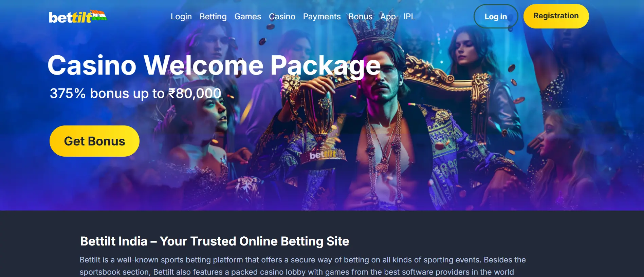Open the Payments page link
Viewport: 644px width, 277px height.
pyautogui.click(x=321, y=17)
